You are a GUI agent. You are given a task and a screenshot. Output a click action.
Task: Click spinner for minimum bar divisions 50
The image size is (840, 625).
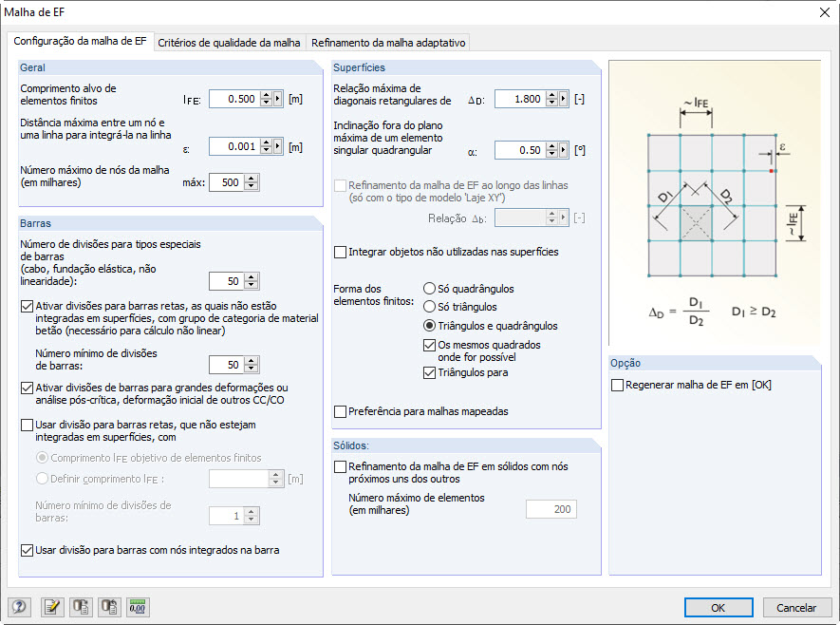click(x=252, y=365)
